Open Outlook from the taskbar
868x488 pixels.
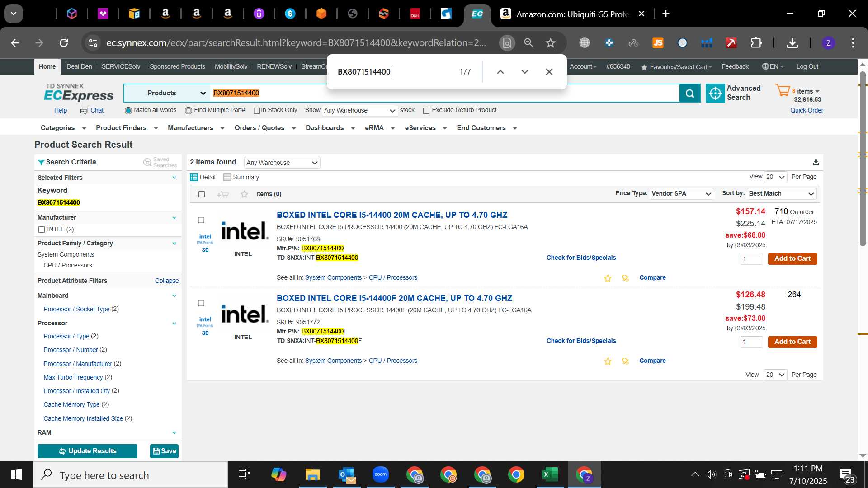[347, 474]
